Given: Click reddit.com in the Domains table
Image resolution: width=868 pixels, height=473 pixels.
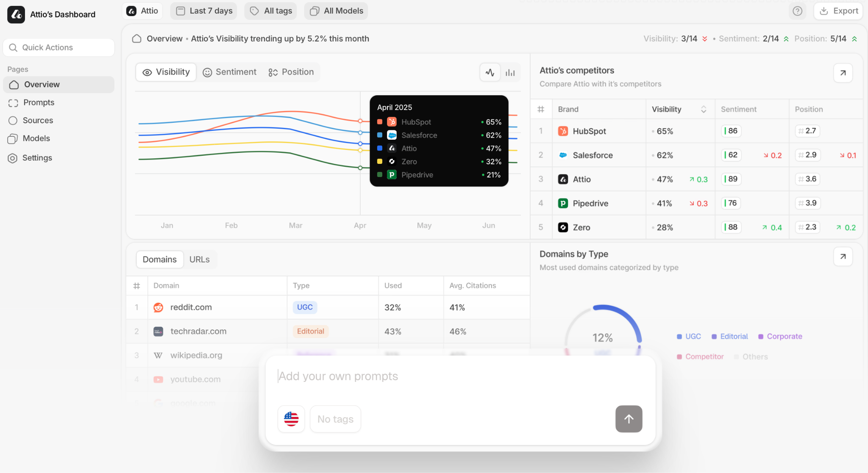Looking at the screenshot, I should (191, 307).
